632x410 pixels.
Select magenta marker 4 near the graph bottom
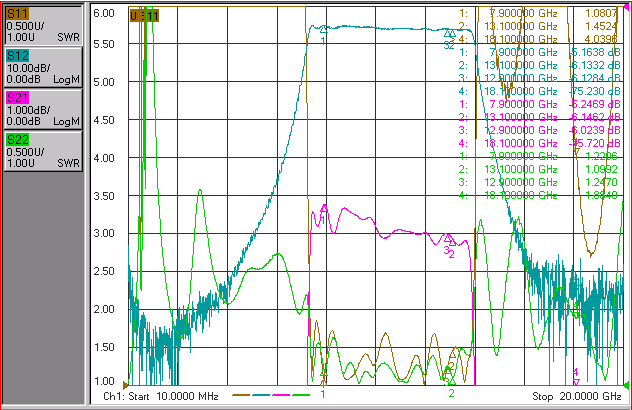tap(576, 381)
